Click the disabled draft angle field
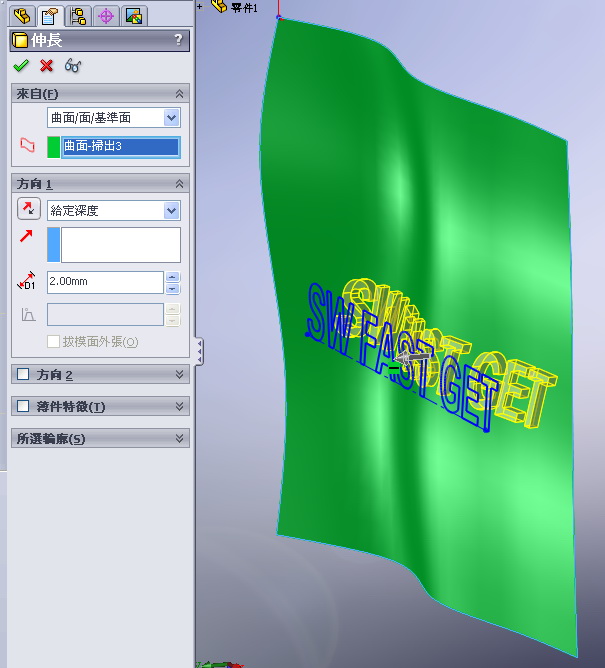The image size is (605, 668). [x=105, y=314]
